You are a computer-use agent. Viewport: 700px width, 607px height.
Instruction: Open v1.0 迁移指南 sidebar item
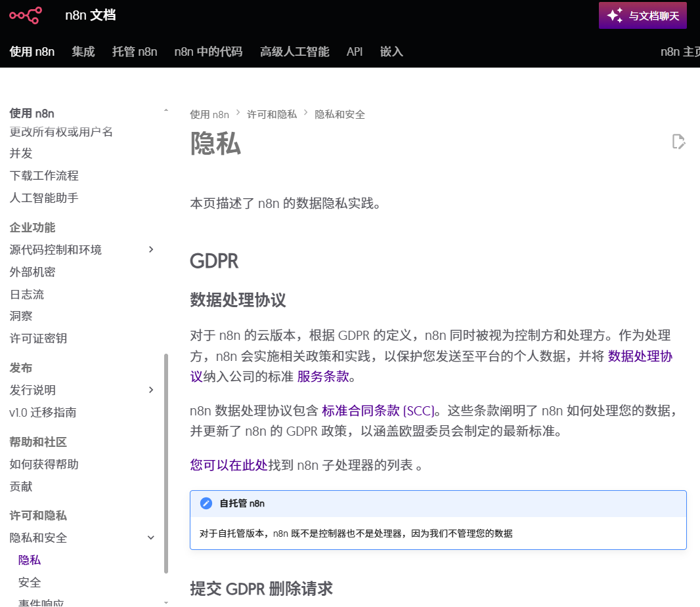43,413
